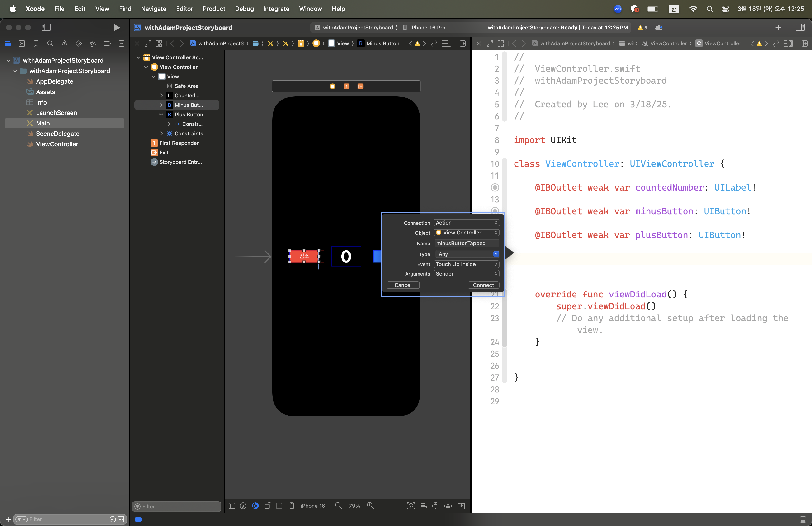
Task: Open the Issue navigator warning icon
Action: click(x=65, y=43)
